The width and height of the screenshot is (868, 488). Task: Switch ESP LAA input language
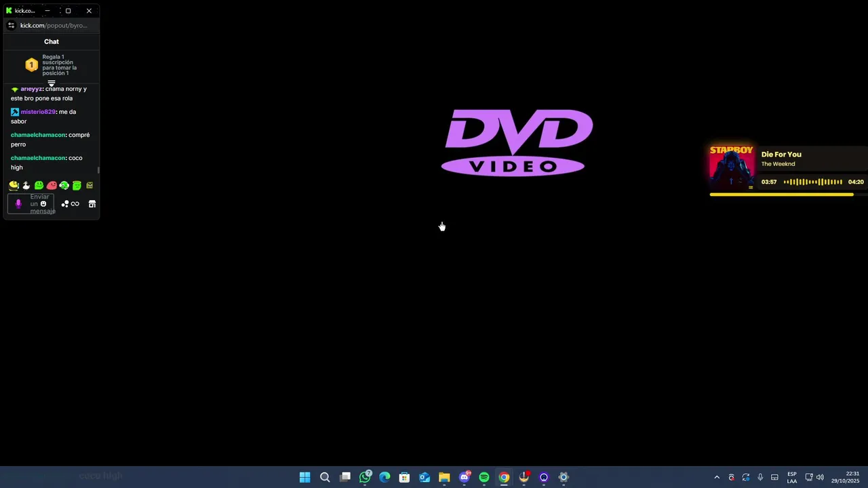click(x=792, y=477)
